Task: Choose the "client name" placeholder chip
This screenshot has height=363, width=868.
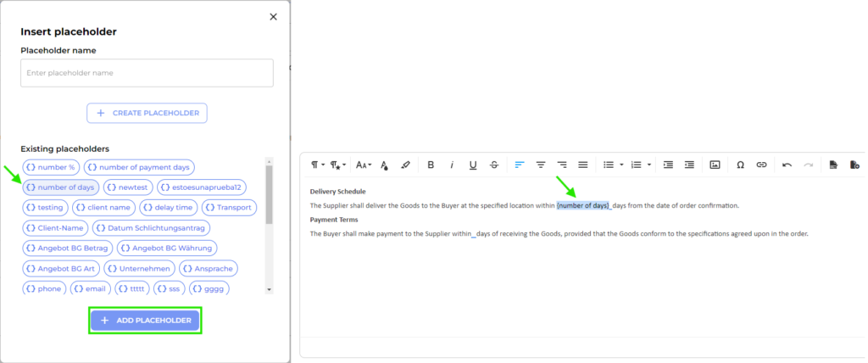Action: pyautogui.click(x=102, y=207)
